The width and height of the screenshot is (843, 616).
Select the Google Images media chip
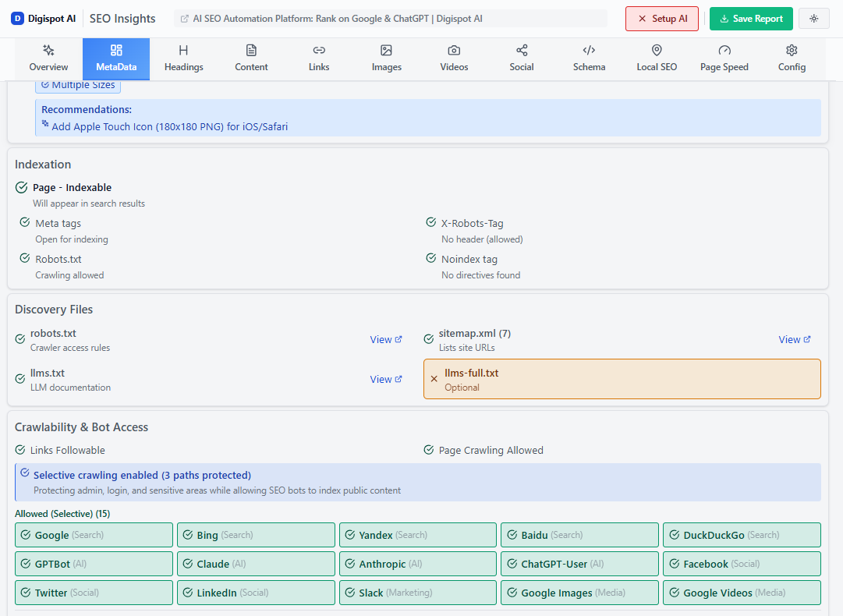(x=579, y=593)
